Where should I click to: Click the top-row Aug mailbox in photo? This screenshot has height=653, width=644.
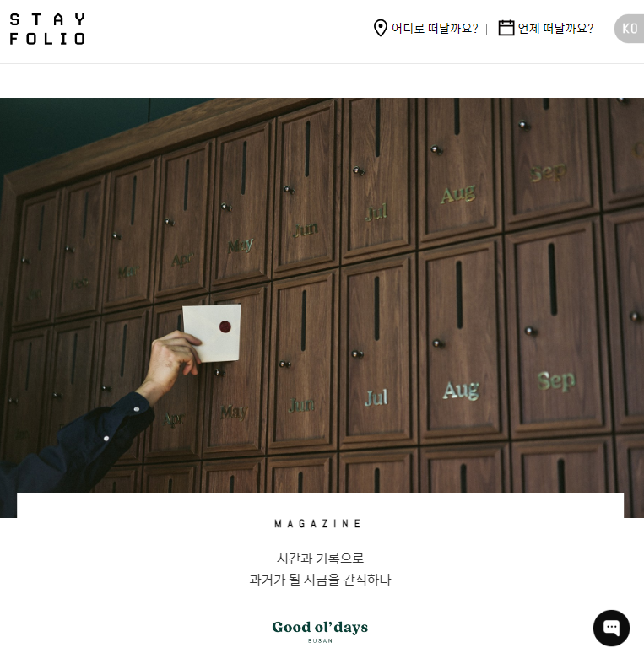pyautogui.click(x=459, y=170)
